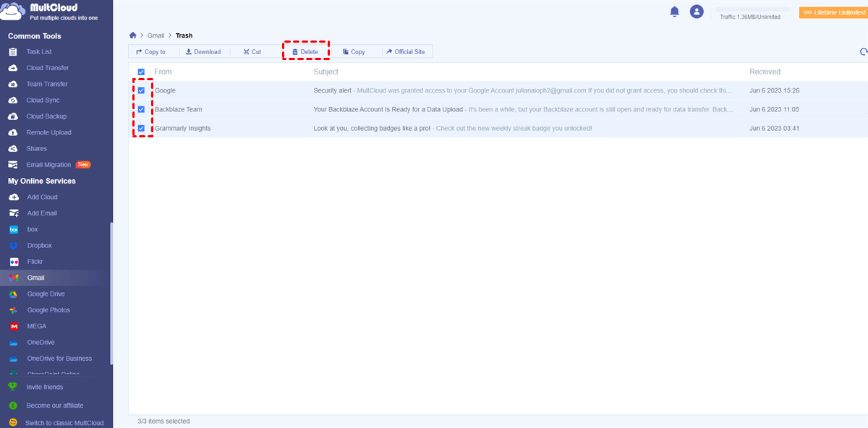868x428 pixels.
Task: Uncheck the Backblaze Team email checkbox
Action: pos(142,110)
